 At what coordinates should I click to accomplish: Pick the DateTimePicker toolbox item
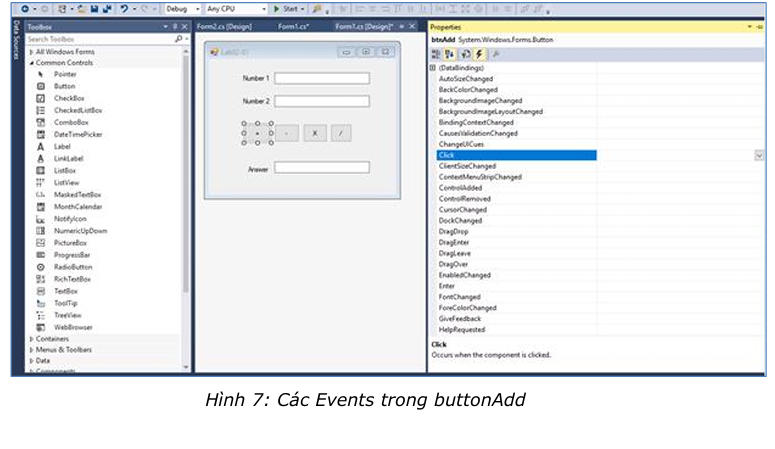click(x=77, y=134)
